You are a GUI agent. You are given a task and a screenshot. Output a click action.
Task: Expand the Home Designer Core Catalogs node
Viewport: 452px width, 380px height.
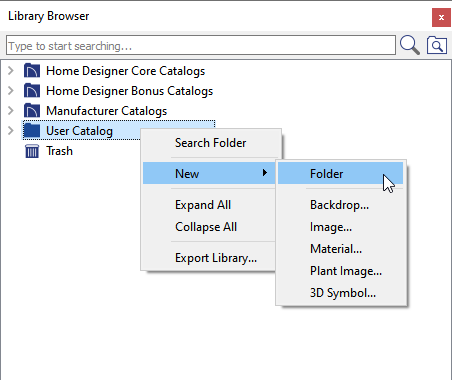(x=11, y=71)
